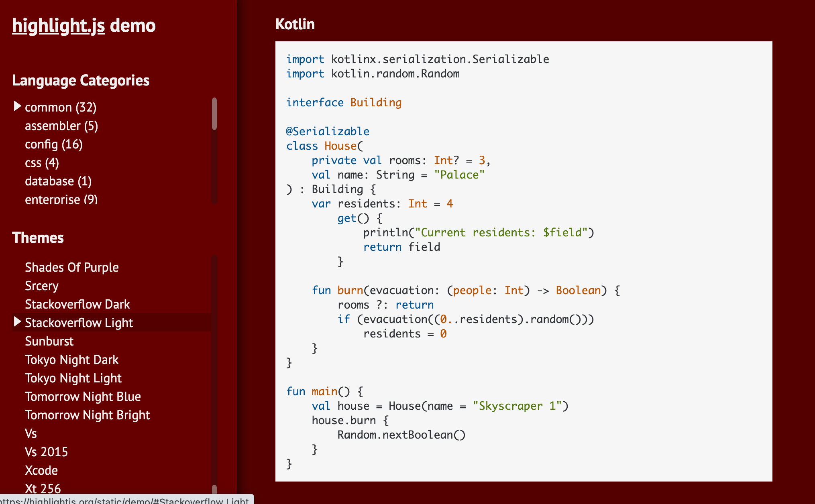Apply the Sunburst theme

pyautogui.click(x=49, y=341)
